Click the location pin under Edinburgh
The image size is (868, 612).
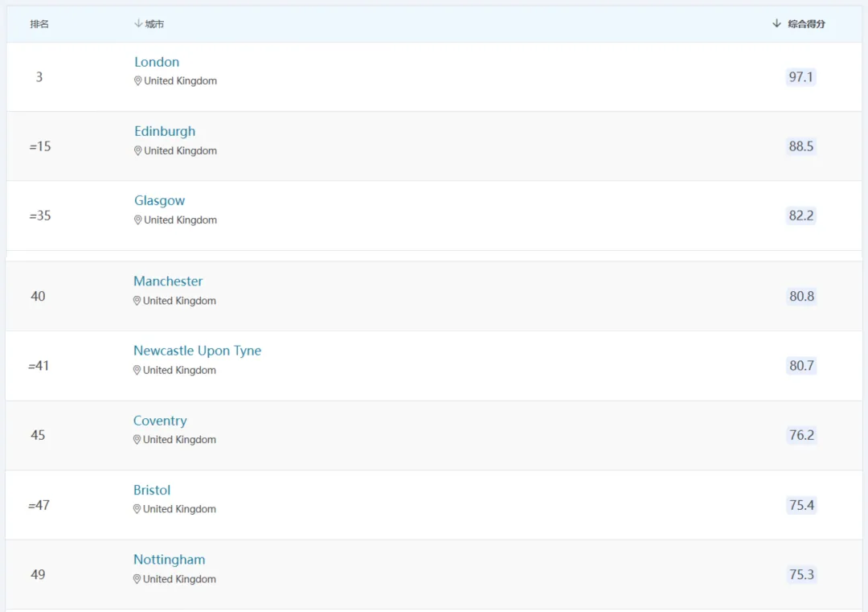click(x=138, y=150)
